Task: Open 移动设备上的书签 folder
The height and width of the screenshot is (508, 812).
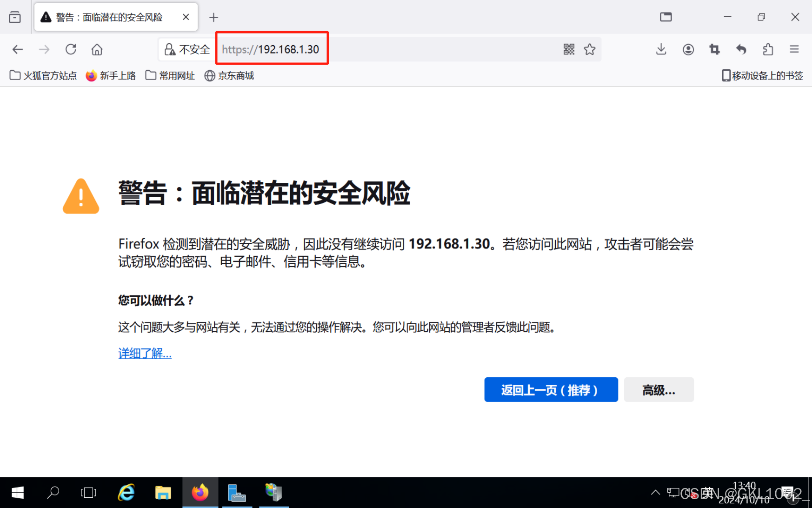Action: click(x=762, y=75)
